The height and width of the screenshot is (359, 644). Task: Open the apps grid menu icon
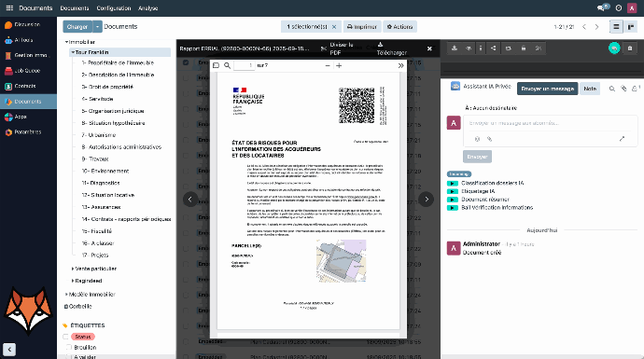point(9,7)
